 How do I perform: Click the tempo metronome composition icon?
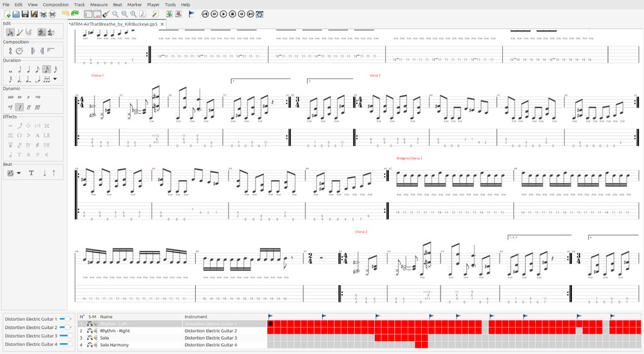(19, 51)
